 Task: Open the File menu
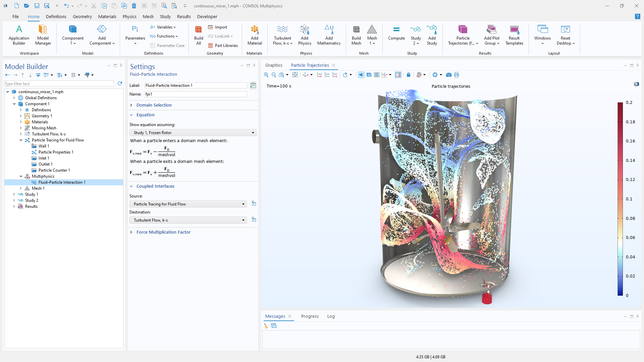click(15, 16)
